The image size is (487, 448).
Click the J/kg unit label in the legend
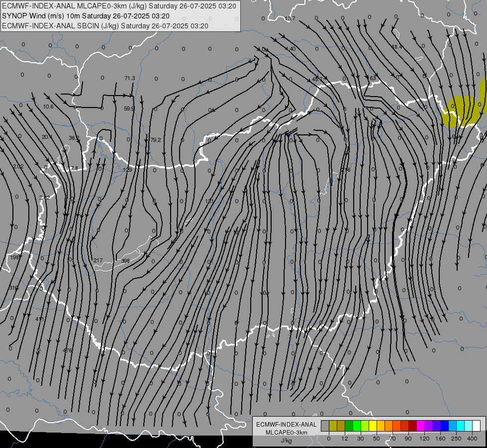286,441
